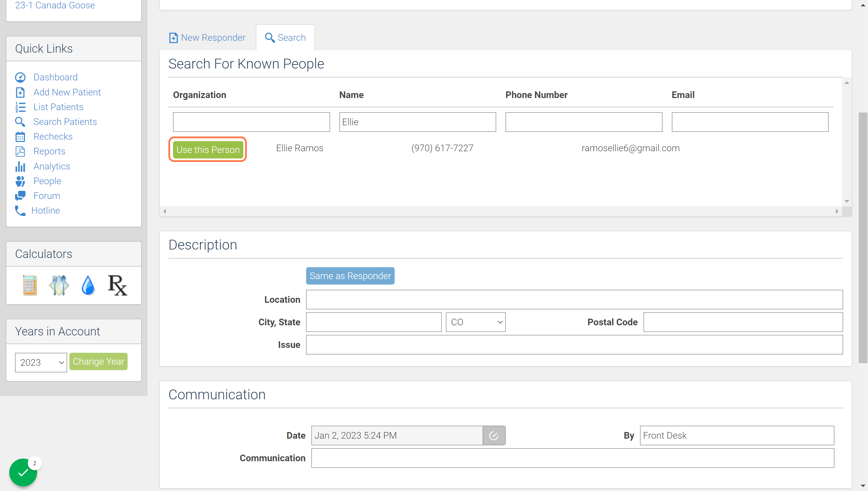This screenshot has width=868, height=491.
Task: Click the People group icon
Action: [x=20, y=181]
